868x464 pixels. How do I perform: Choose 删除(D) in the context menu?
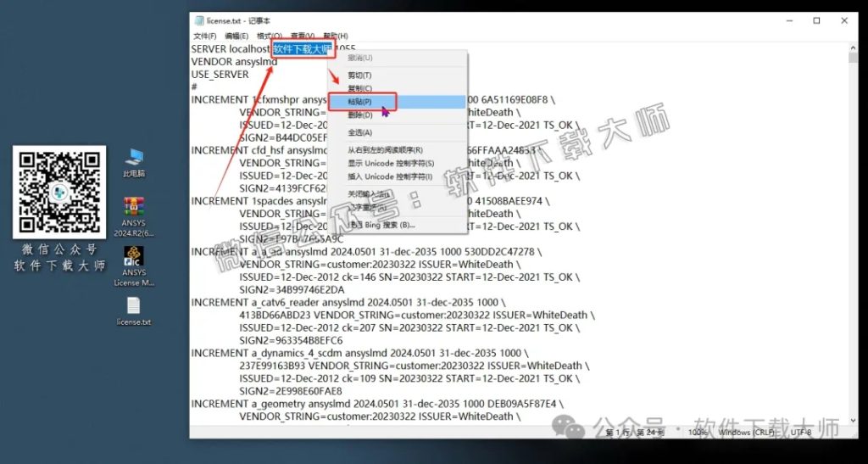point(398,115)
